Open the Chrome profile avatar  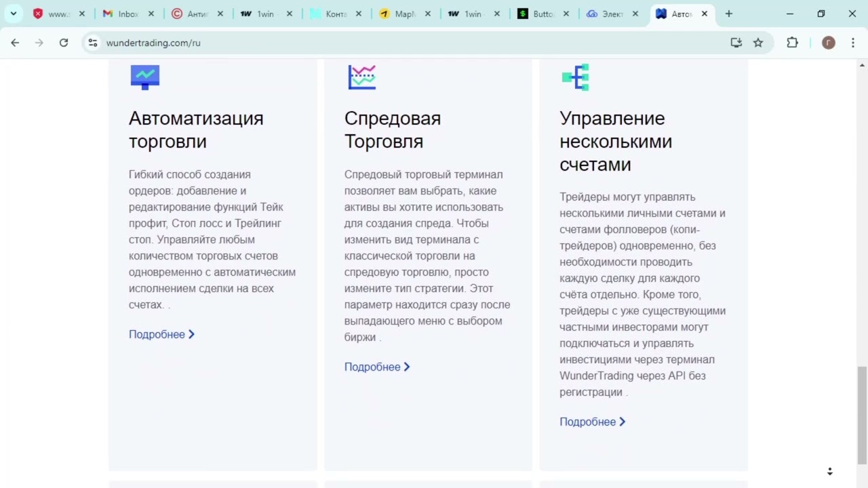pos(828,43)
